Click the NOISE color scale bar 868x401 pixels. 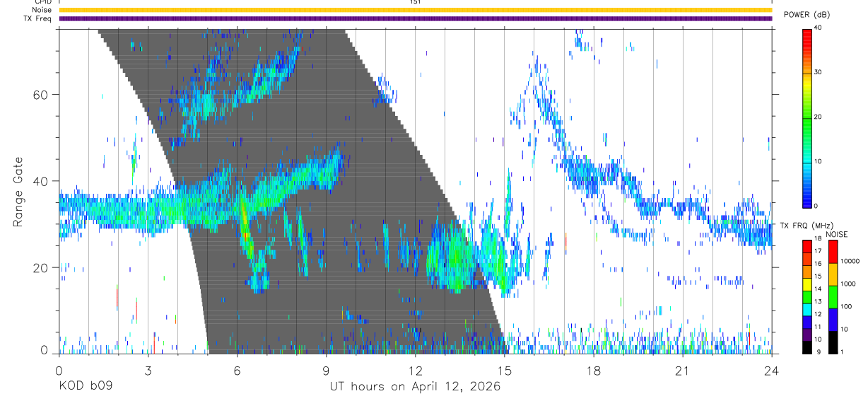(832, 296)
